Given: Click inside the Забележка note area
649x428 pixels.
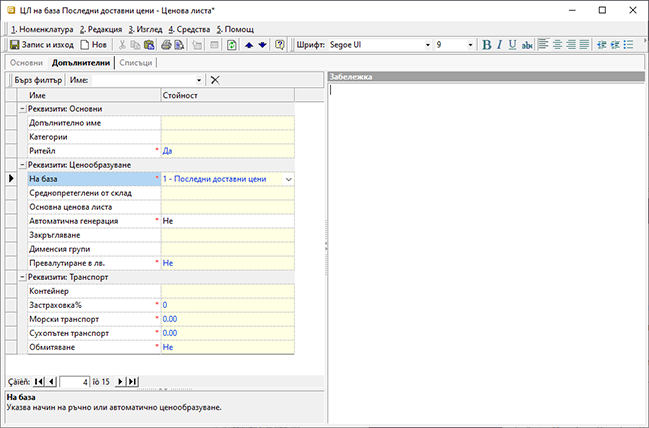Looking at the screenshot, I should (x=486, y=252).
